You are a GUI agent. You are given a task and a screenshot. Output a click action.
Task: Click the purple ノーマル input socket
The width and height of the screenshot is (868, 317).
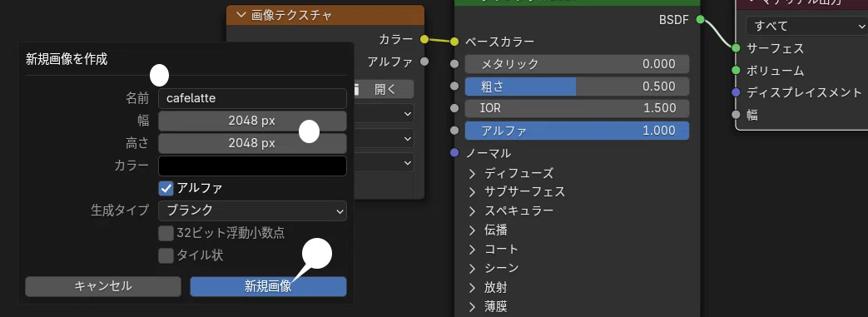tap(454, 153)
